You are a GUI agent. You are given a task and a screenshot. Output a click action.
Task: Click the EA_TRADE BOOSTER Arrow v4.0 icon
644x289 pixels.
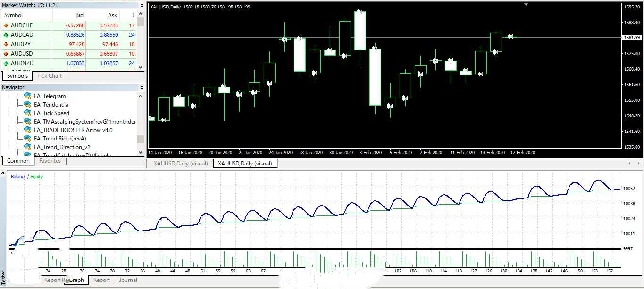[28, 130]
